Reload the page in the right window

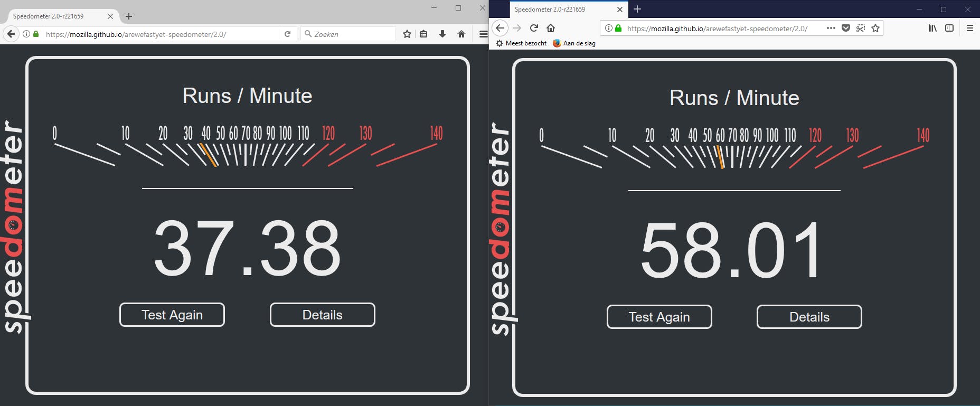[534, 28]
